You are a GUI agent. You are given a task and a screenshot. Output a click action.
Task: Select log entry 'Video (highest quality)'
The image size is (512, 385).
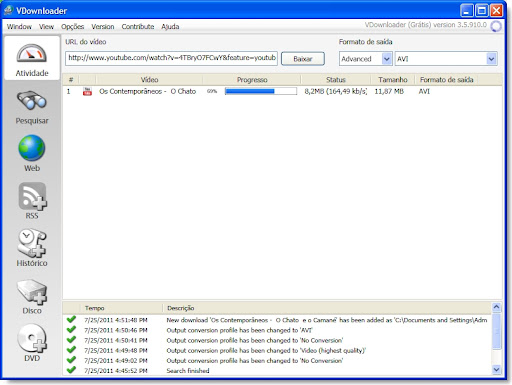266,350
